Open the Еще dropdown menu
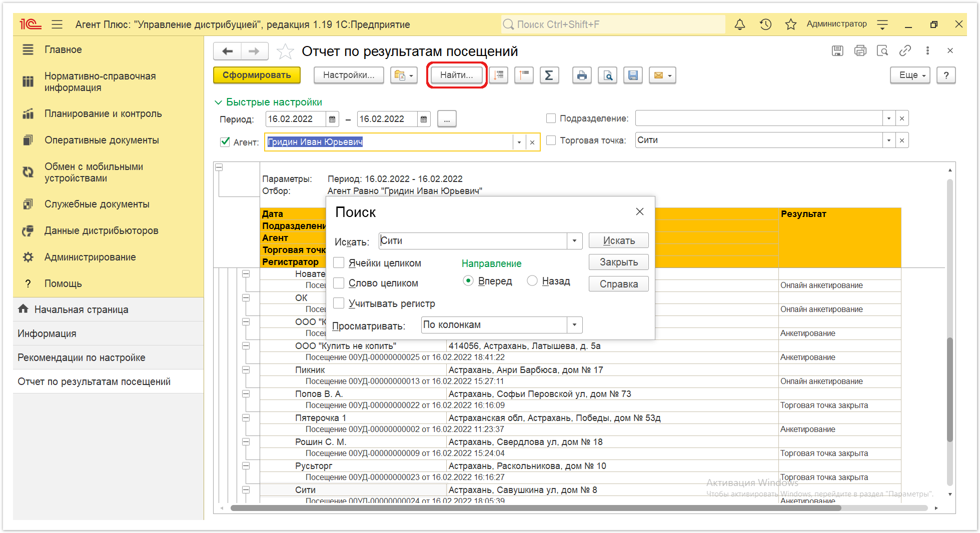The height and width of the screenshot is (533, 980). coord(910,75)
